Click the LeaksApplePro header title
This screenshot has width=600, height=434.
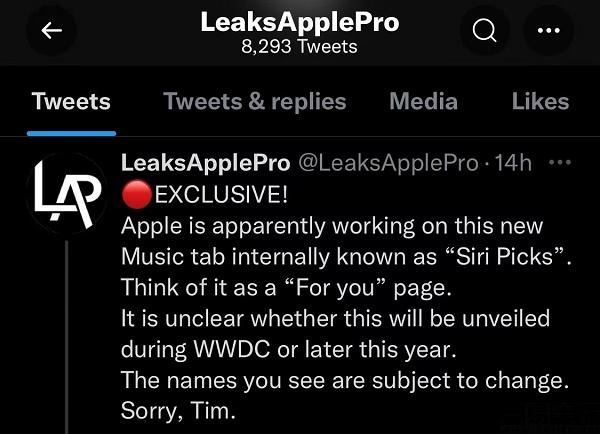[300, 22]
